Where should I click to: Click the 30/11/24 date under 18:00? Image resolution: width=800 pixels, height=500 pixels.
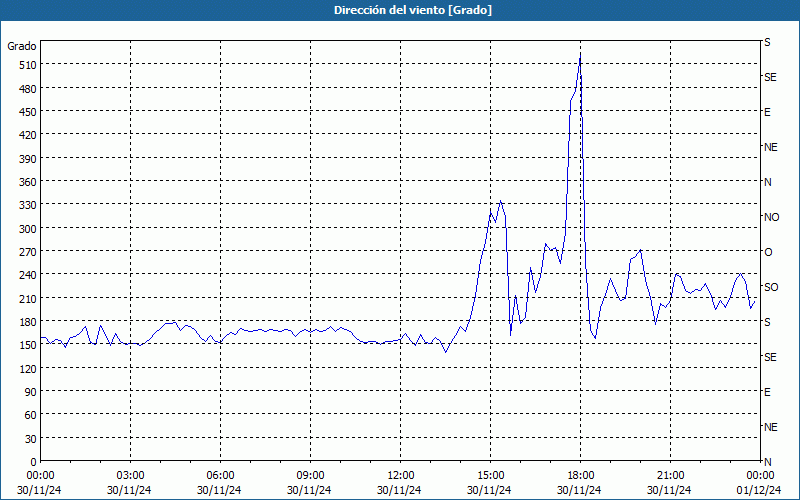coord(579,490)
